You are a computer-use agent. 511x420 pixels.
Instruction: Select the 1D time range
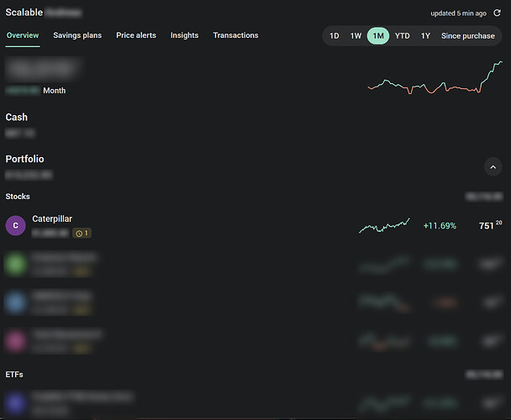(x=334, y=36)
